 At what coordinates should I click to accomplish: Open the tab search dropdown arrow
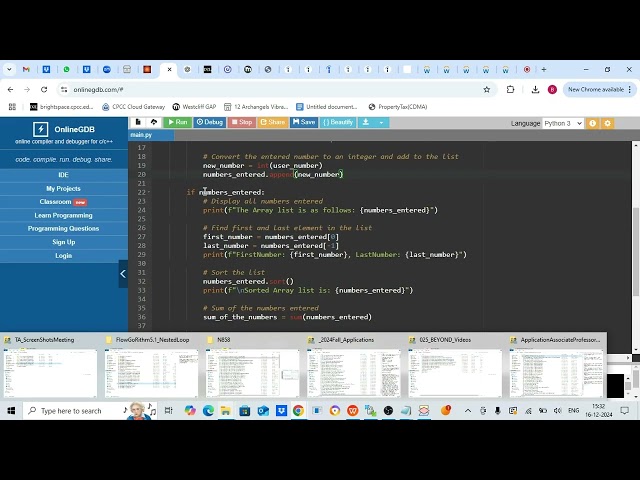point(9,69)
